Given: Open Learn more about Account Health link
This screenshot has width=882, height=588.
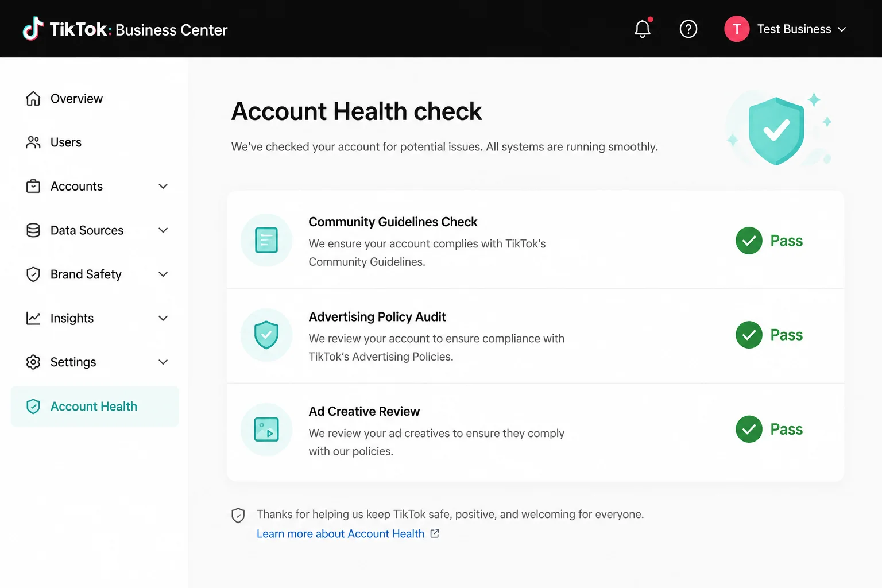Looking at the screenshot, I should coord(341,534).
